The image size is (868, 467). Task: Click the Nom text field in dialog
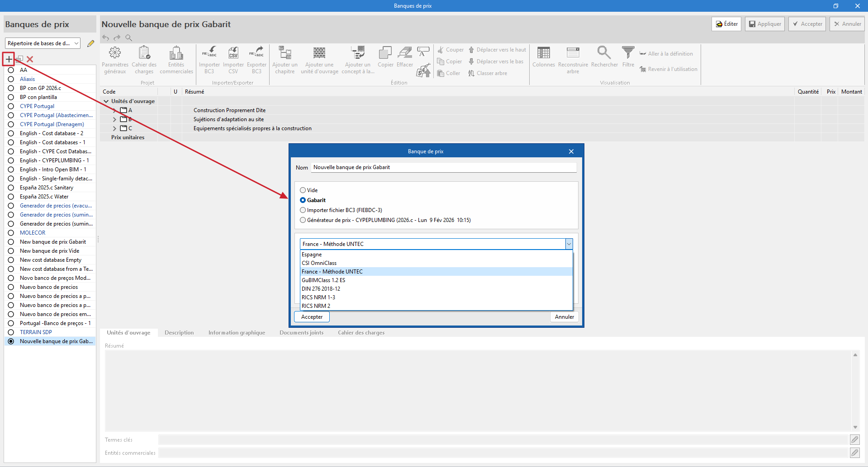(443, 167)
